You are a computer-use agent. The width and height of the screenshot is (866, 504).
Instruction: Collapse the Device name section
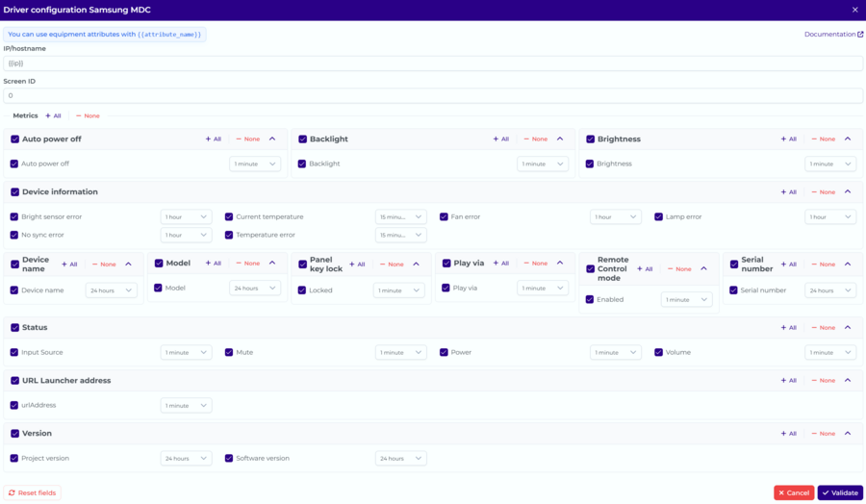[x=128, y=265]
